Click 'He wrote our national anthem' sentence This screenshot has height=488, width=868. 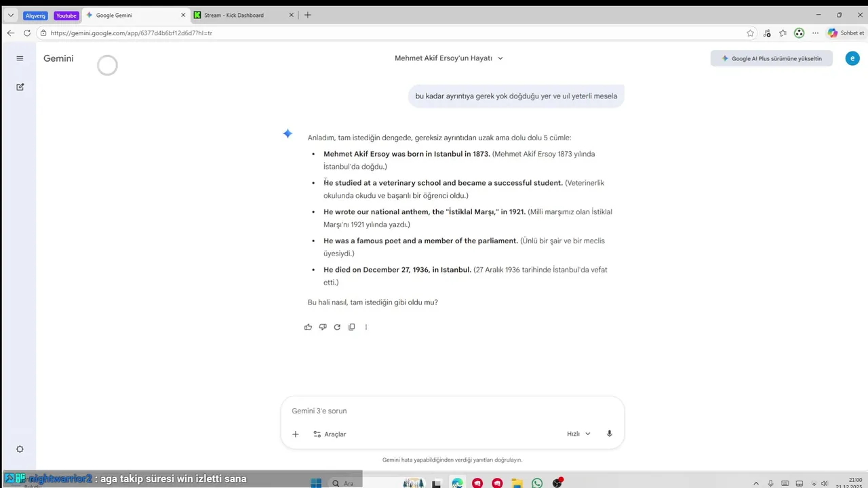425,212
